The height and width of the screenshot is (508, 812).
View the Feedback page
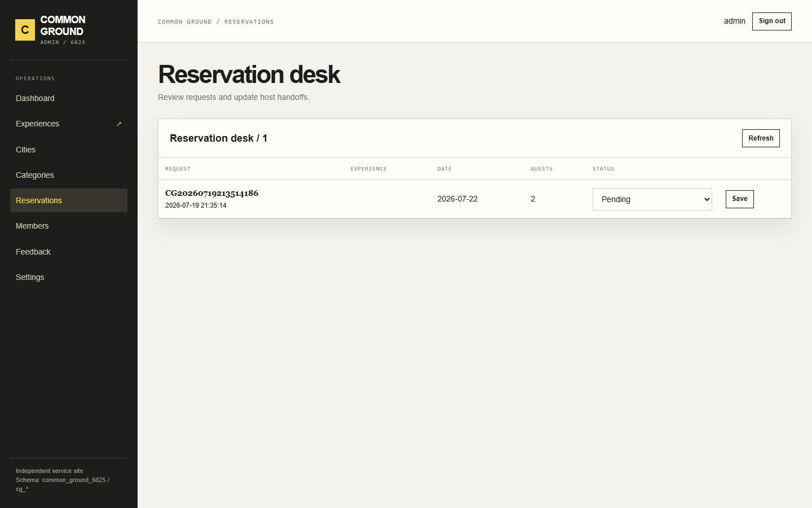[69, 252]
